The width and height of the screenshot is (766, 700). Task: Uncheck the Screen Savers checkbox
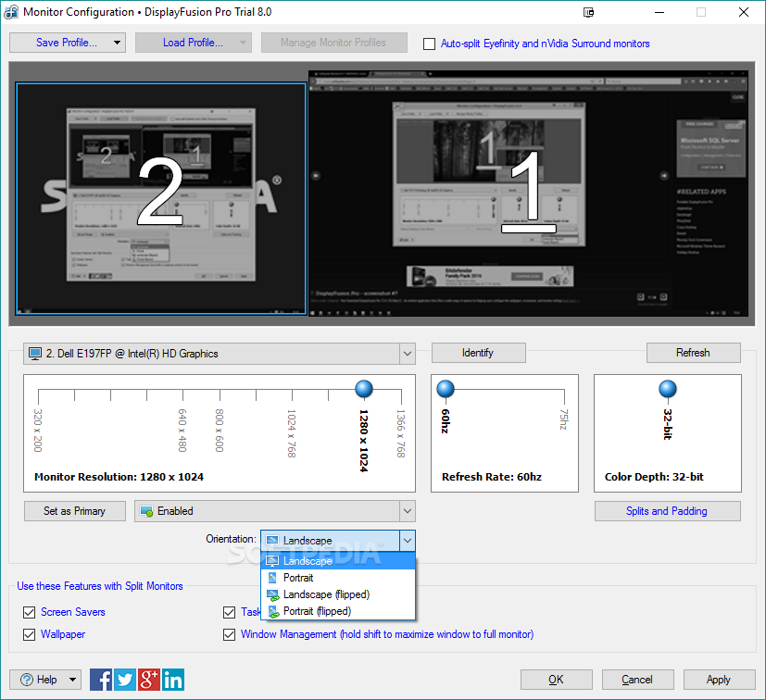30,612
